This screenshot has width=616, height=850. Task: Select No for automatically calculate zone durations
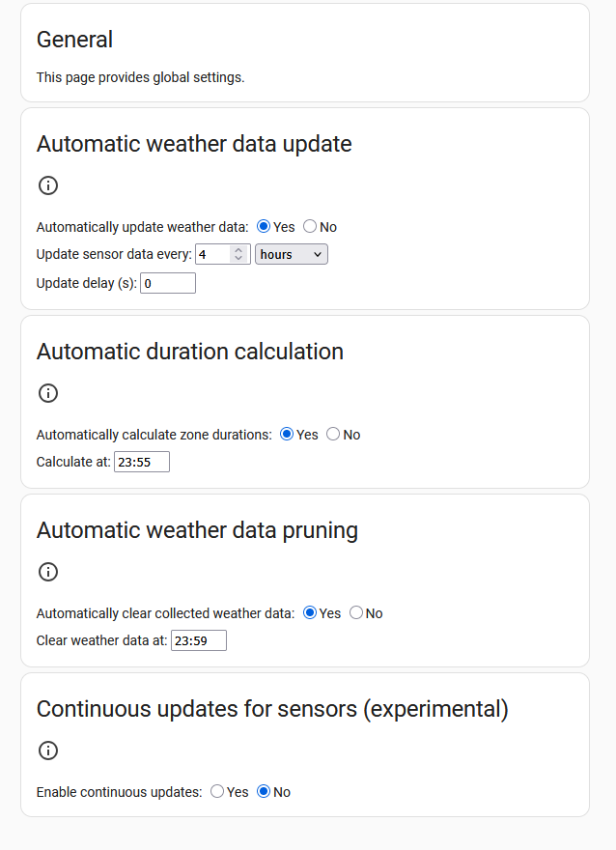[333, 435]
